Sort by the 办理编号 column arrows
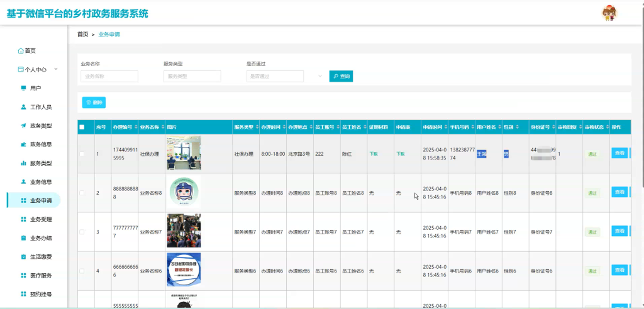 coord(135,127)
